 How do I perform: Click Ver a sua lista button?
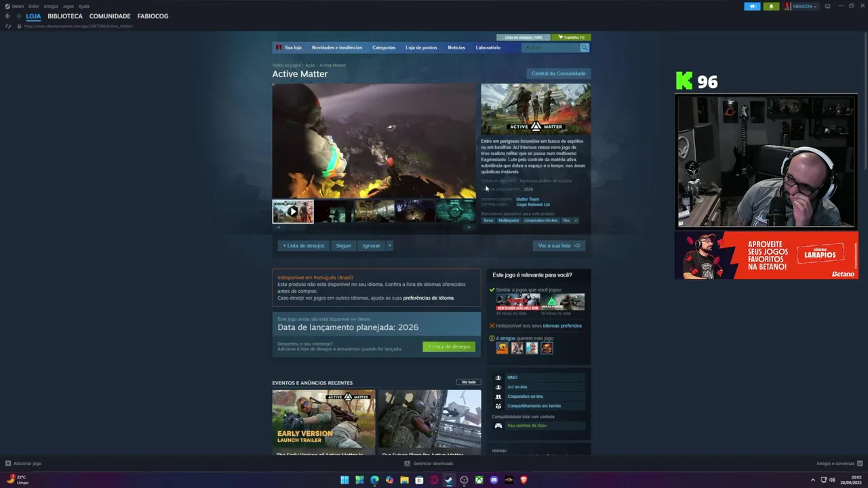click(x=559, y=245)
